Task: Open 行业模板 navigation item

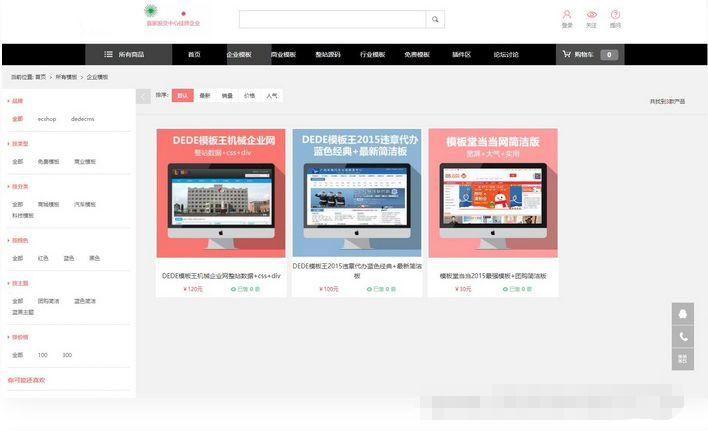Action: click(373, 55)
